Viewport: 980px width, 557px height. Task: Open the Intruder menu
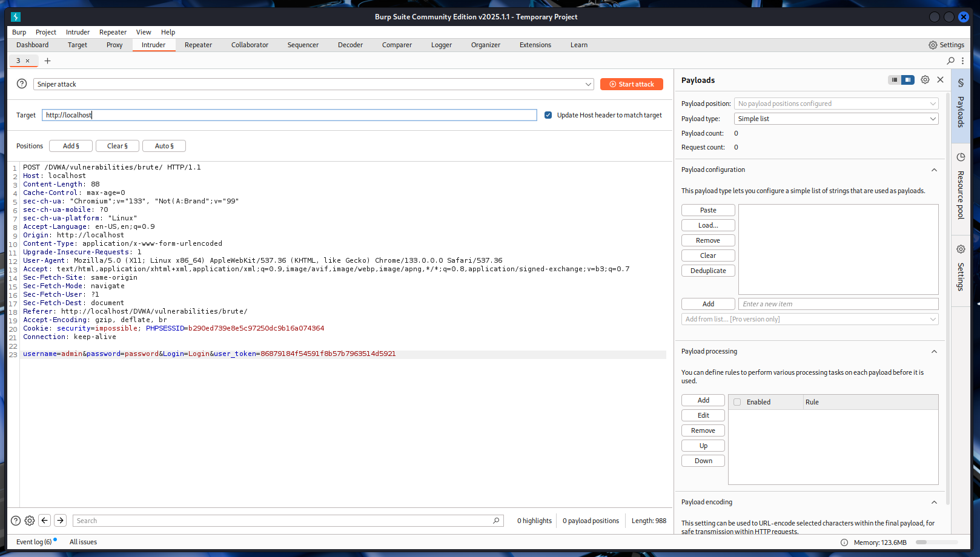pyautogui.click(x=78, y=32)
